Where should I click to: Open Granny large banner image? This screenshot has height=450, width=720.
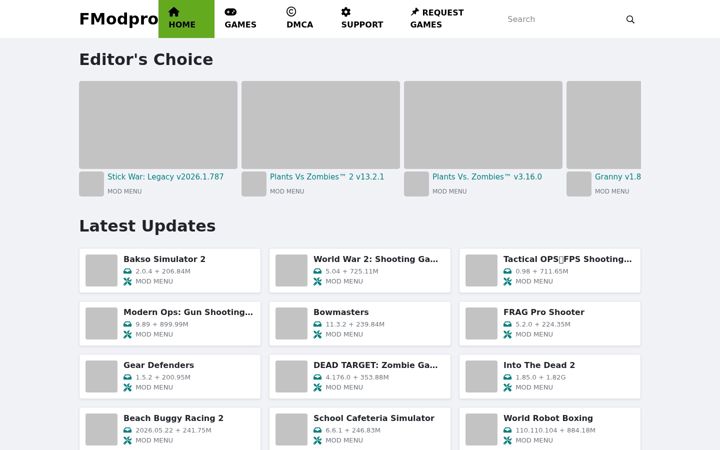pos(604,125)
